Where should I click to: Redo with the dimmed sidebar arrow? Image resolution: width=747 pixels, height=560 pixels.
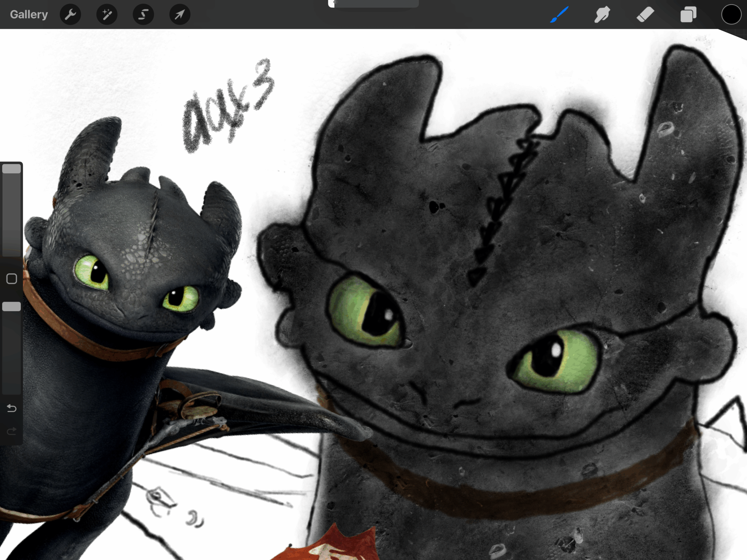pyautogui.click(x=11, y=431)
